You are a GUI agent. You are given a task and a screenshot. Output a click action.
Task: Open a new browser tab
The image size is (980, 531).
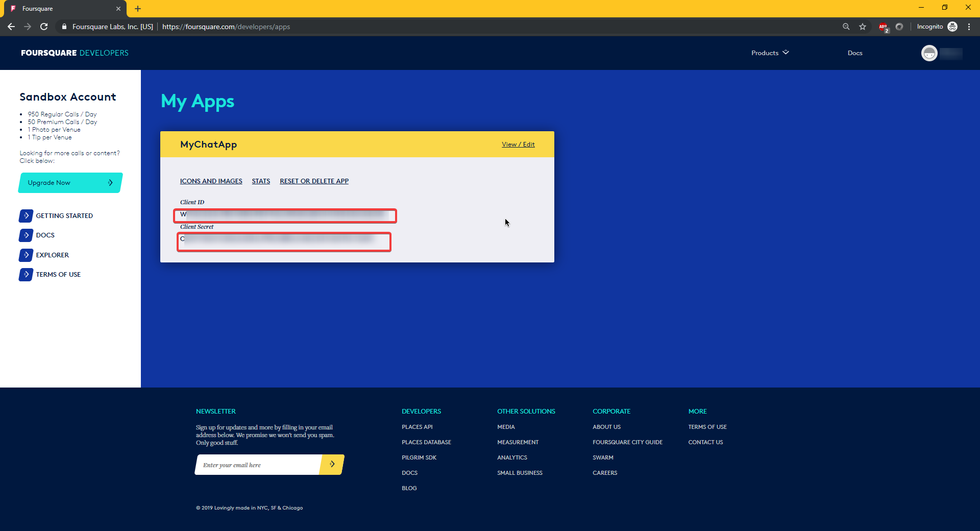pyautogui.click(x=138, y=9)
